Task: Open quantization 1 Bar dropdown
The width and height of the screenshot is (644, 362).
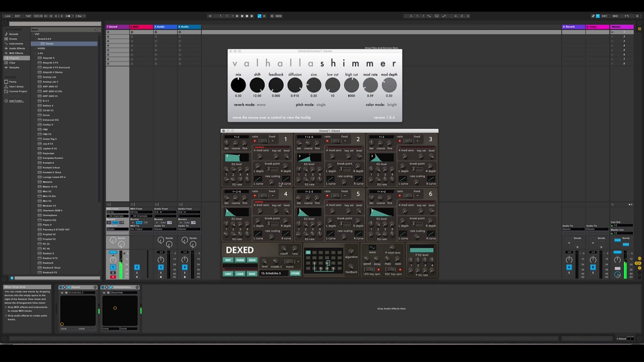Action: pos(80,16)
